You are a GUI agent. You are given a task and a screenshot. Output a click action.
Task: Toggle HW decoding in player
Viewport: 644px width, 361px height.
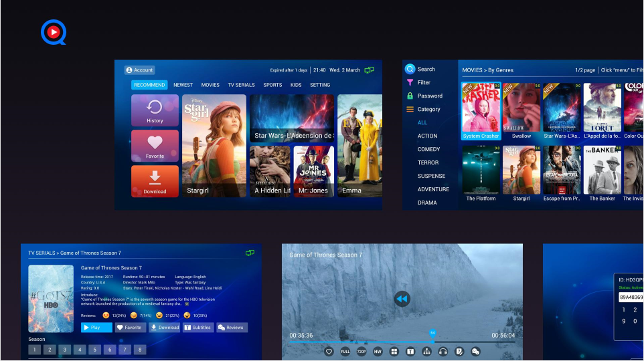coord(378,352)
